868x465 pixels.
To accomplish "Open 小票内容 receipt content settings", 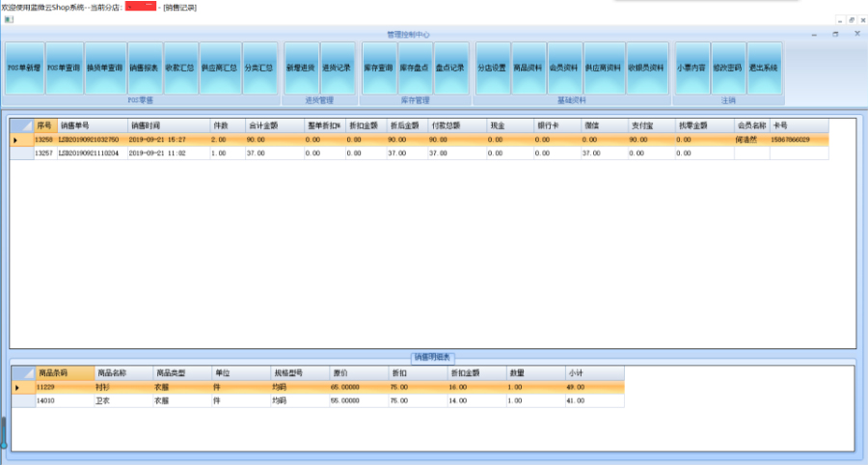I will (x=691, y=68).
